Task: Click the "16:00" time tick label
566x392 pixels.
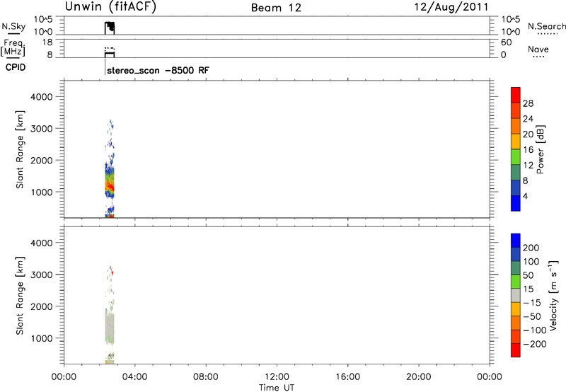Action: coord(347,377)
